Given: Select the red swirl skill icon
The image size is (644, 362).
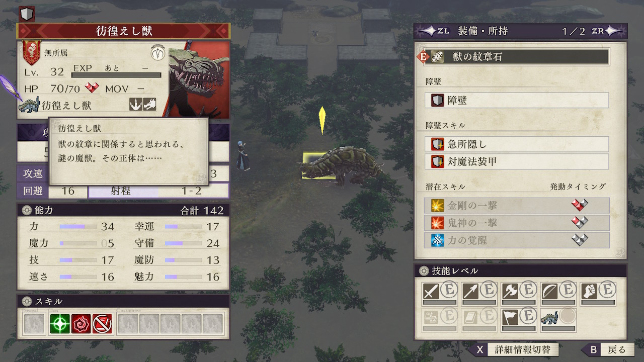Looking at the screenshot, I should coord(81,324).
